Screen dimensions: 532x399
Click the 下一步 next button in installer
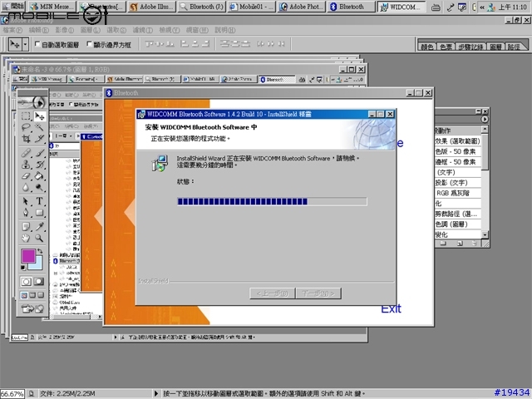pyautogui.click(x=318, y=293)
